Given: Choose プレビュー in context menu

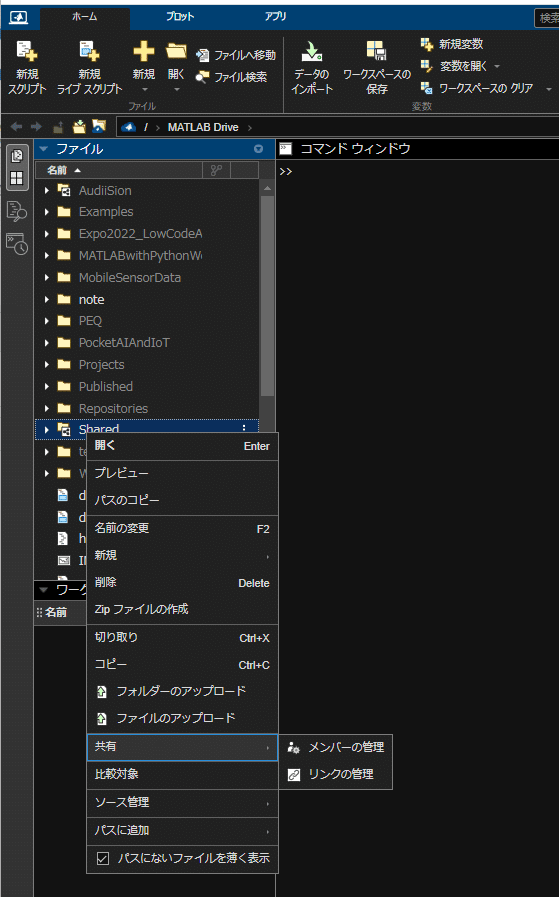Looking at the screenshot, I should 182,474.
